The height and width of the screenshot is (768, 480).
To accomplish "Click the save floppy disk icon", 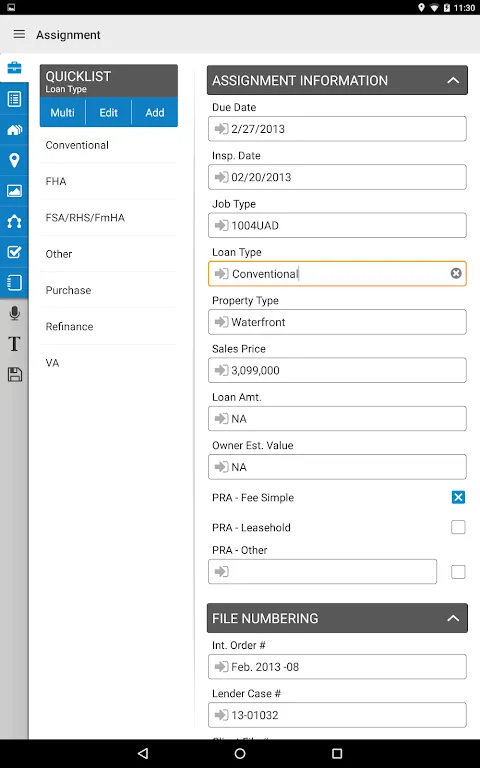I will pos(14,375).
